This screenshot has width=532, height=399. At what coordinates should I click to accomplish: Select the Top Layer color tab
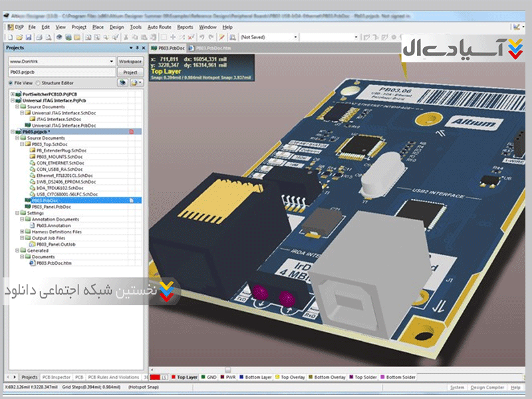[186, 377]
